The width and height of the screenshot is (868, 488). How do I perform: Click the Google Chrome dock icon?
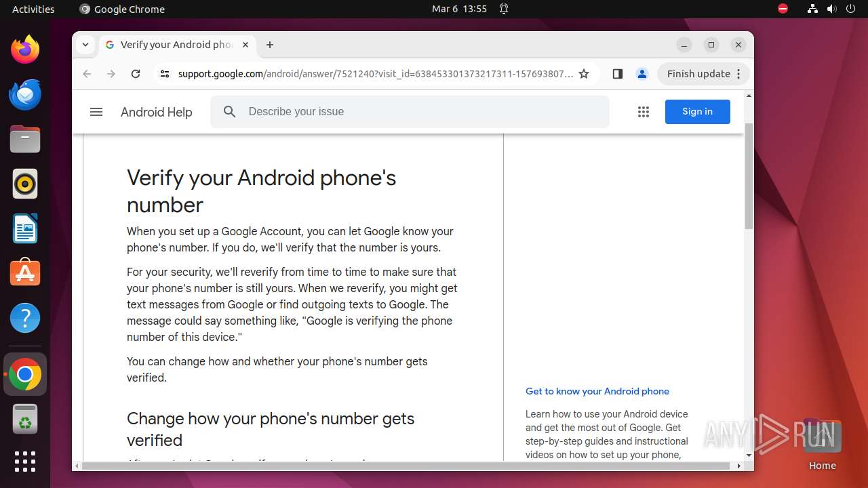pyautogui.click(x=25, y=374)
